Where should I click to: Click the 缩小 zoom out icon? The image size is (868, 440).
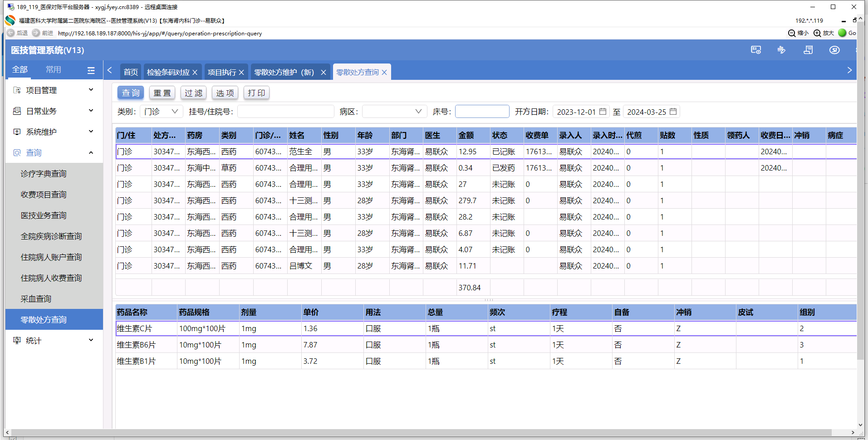792,33
